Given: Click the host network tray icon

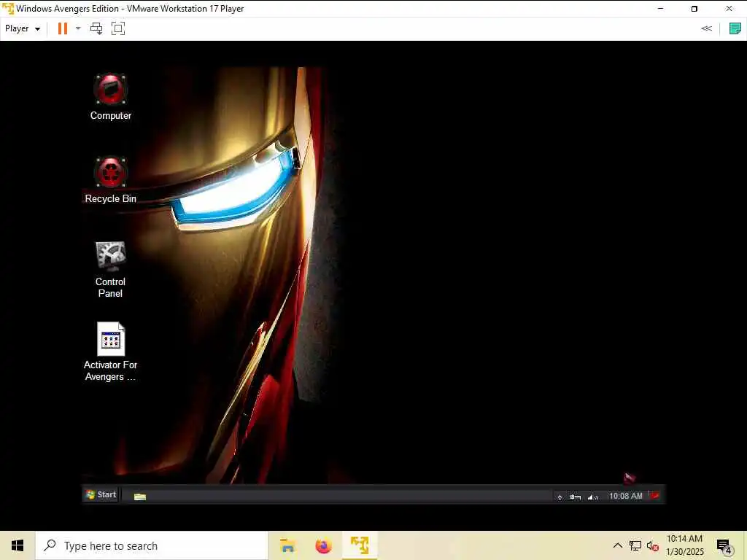Looking at the screenshot, I should 635,545.
